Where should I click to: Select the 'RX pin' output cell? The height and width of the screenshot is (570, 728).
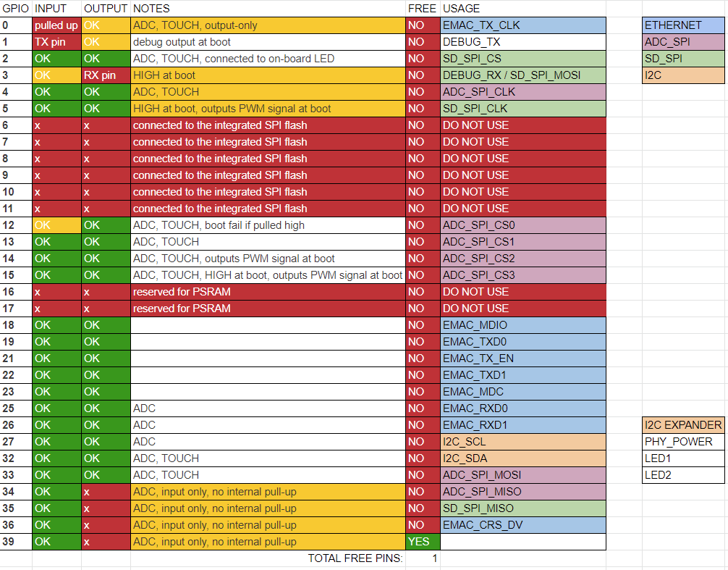[x=106, y=75]
